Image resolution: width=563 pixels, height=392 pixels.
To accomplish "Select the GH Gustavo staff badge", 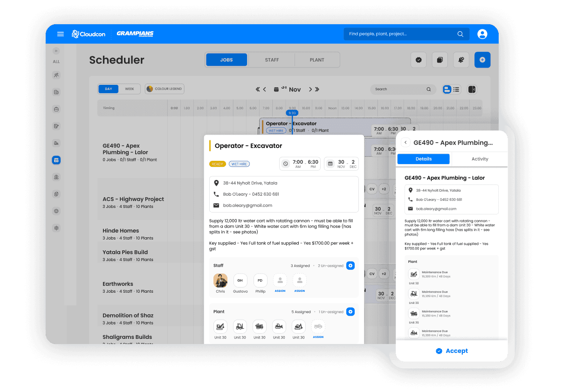I will tap(240, 280).
